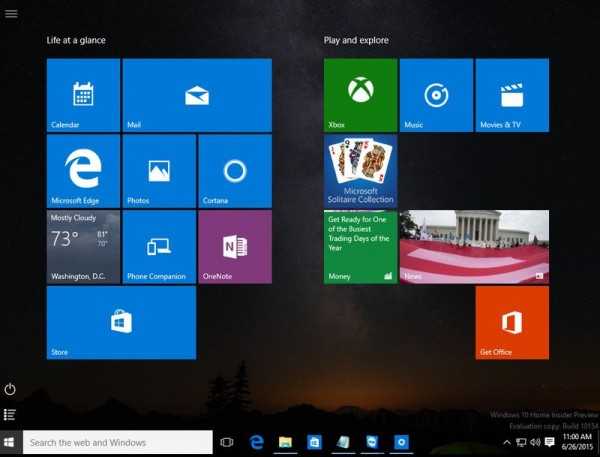Open the fifth pinned taskbar app, left of the gear icon
Image resolution: width=600 pixels, height=457 pixels.
tap(372, 442)
